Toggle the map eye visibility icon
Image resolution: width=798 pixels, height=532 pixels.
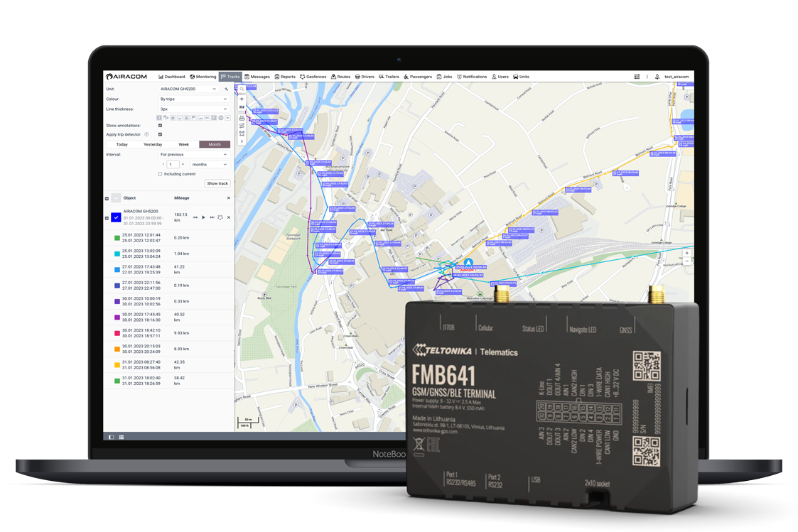click(242, 99)
